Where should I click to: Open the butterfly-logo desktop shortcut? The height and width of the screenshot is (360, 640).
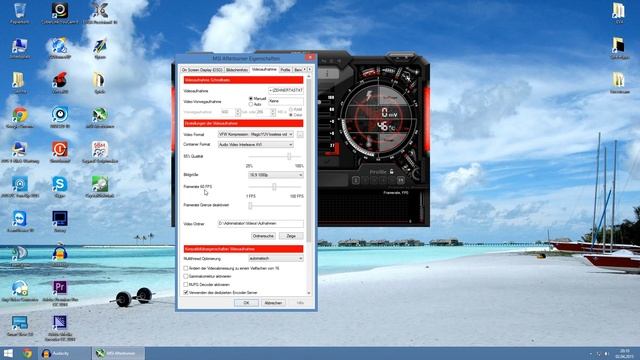click(x=100, y=13)
